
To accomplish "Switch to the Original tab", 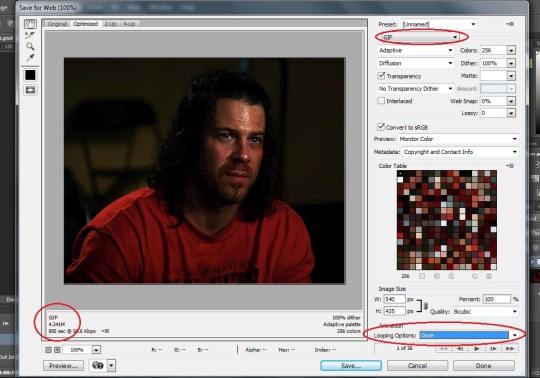I will 57,24.
